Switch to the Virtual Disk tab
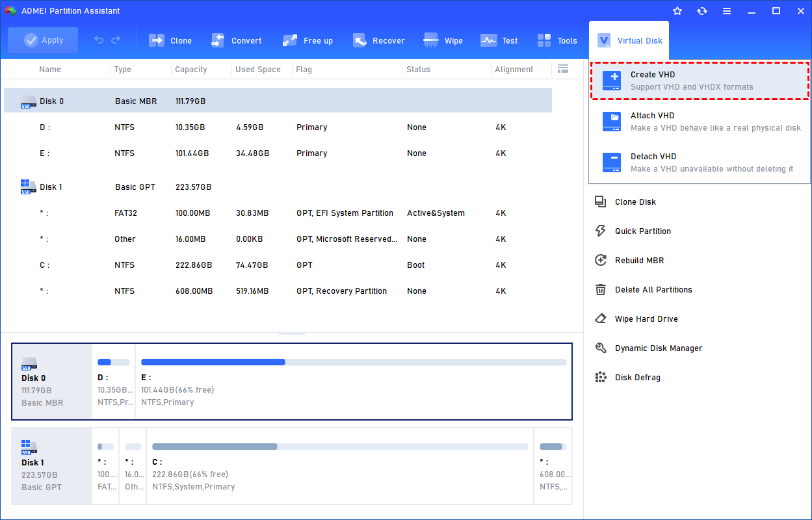The width and height of the screenshot is (812, 520). point(629,39)
